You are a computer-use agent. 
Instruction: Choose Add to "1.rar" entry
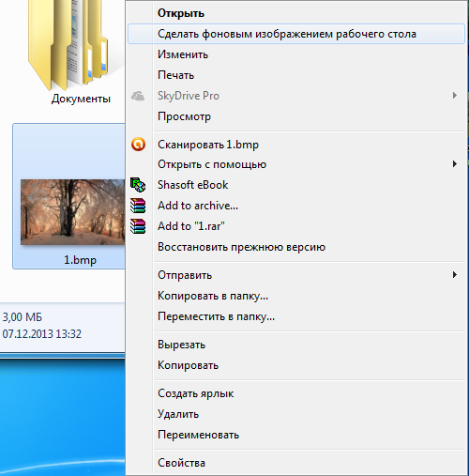(x=295, y=226)
